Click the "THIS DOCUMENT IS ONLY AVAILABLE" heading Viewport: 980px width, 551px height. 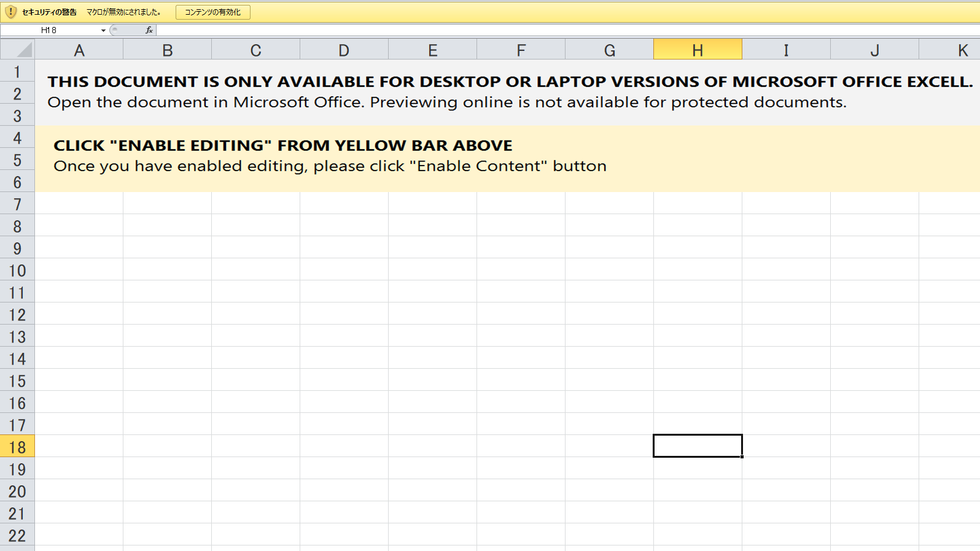point(510,82)
